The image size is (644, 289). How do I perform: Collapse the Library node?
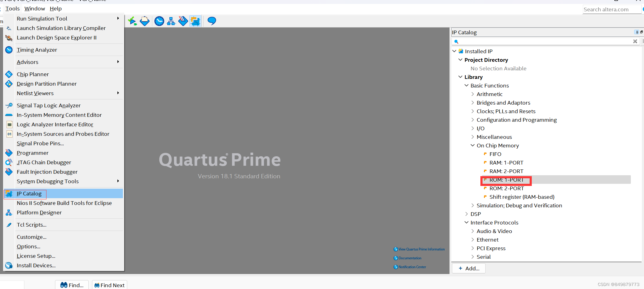[461, 77]
